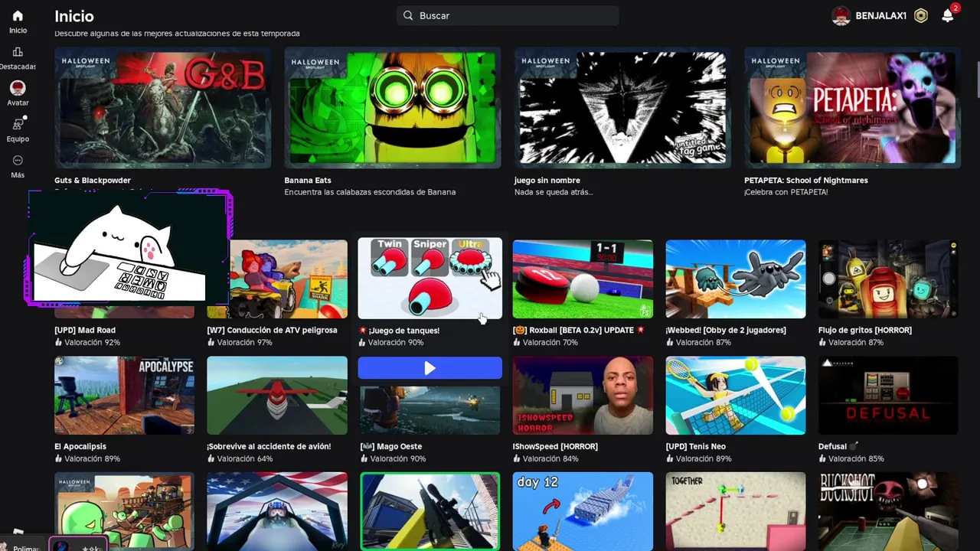Viewport: 980px width, 551px height.
Task: Click the Banana Eats title
Action: 308,181
